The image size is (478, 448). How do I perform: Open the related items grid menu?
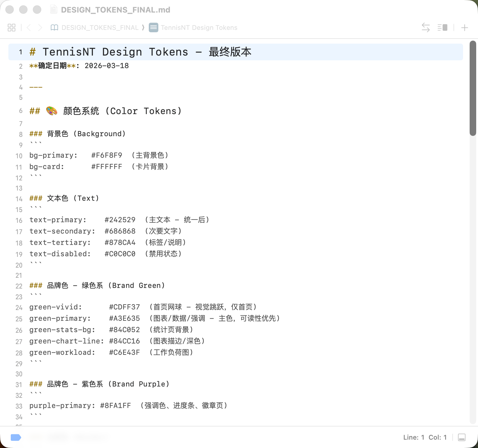[x=11, y=27]
